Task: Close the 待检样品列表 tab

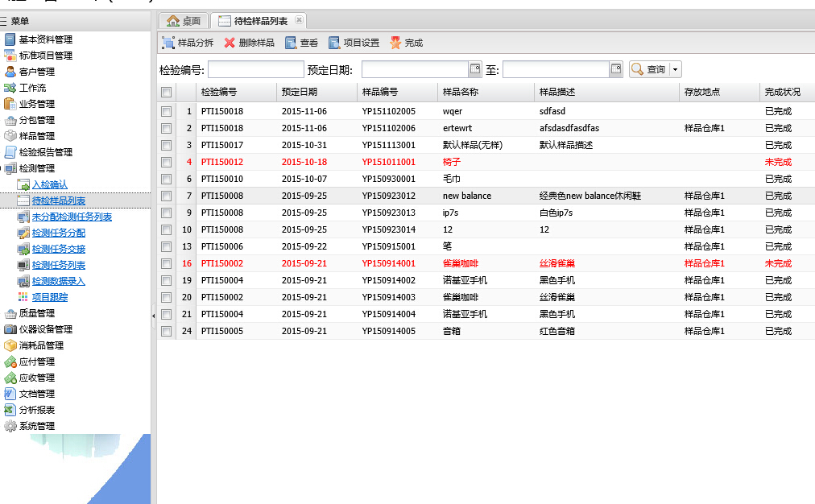Action: tap(300, 20)
